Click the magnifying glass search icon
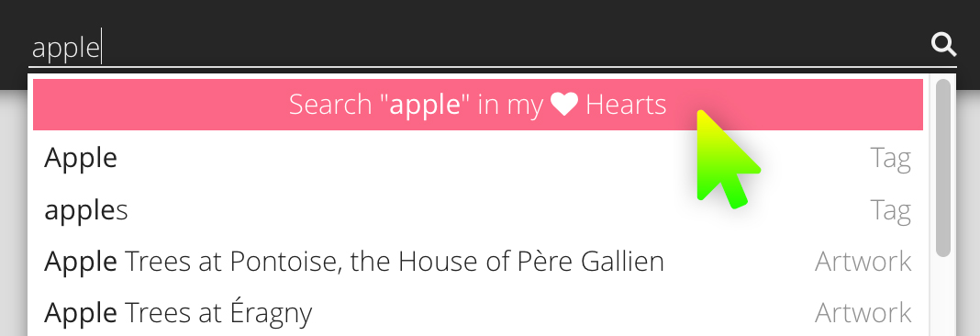 tap(943, 45)
